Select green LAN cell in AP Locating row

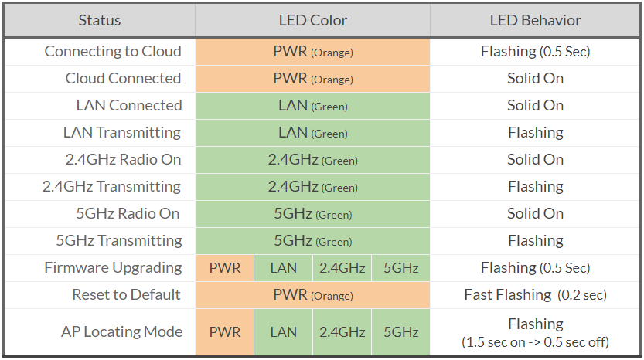tap(284, 332)
